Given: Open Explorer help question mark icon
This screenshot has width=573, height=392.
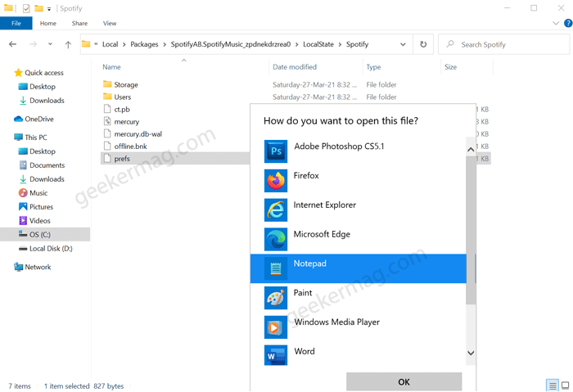Looking at the screenshot, I should point(568,23).
